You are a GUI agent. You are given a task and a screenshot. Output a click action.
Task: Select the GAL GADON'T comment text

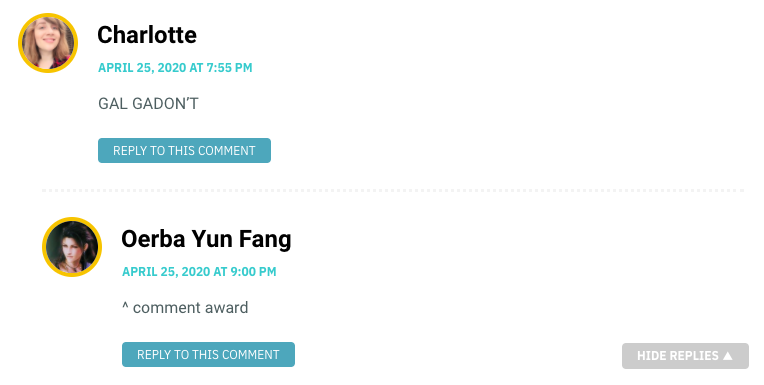148,104
